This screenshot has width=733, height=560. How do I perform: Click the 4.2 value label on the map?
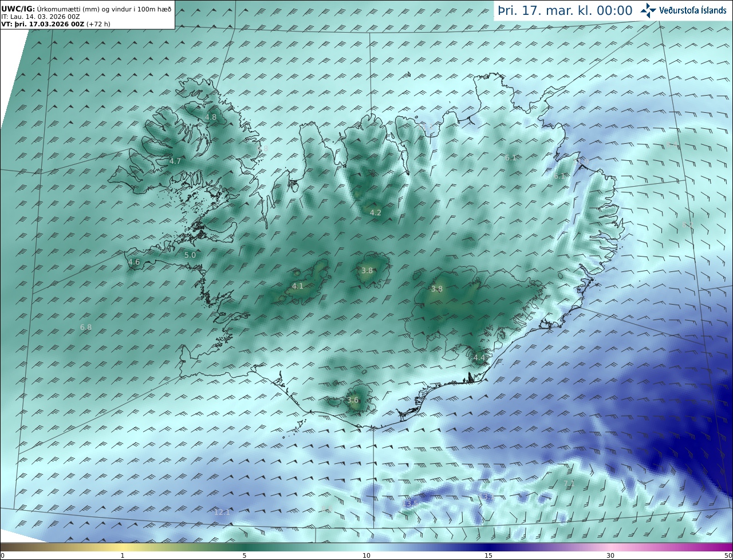pyautogui.click(x=376, y=212)
